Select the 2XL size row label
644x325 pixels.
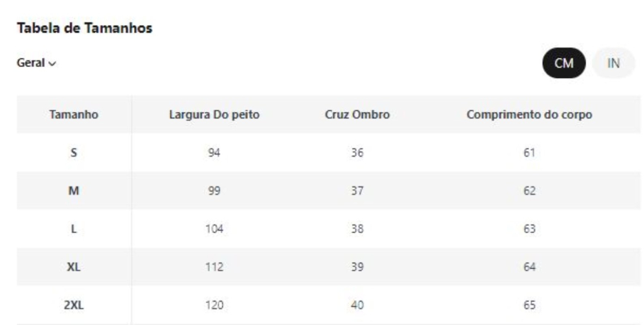[73, 305]
